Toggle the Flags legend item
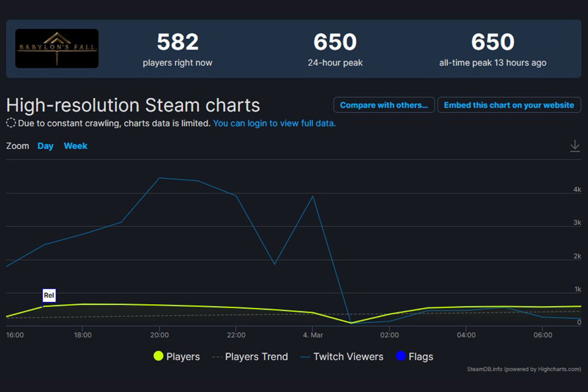Viewport: 588px width, 392px height. [x=414, y=357]
